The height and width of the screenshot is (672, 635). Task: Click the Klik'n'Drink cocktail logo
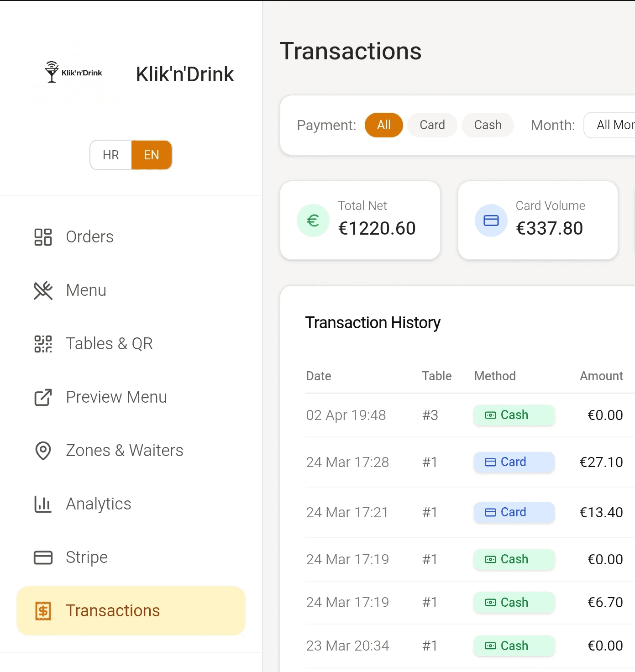[x=73, y=72]
